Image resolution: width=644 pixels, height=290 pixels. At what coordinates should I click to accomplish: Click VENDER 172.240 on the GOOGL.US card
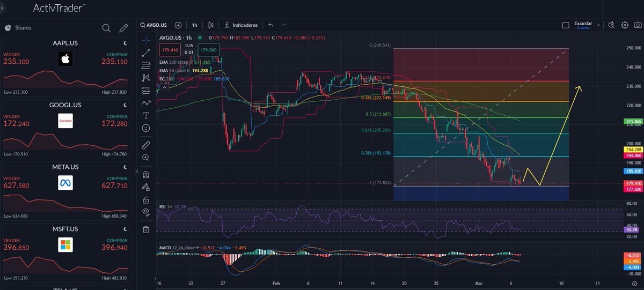click(x=17, y=121)
